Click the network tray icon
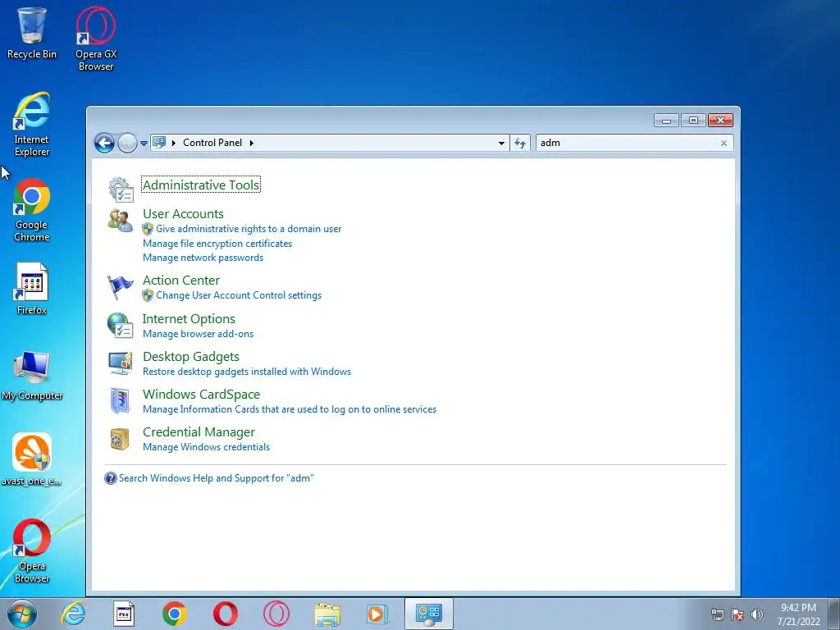 717,614
